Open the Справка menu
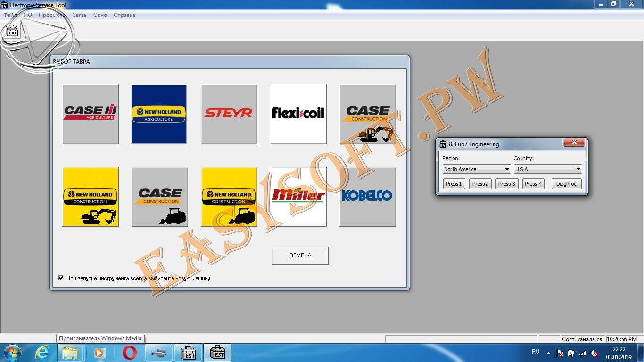 pos(124,15)
